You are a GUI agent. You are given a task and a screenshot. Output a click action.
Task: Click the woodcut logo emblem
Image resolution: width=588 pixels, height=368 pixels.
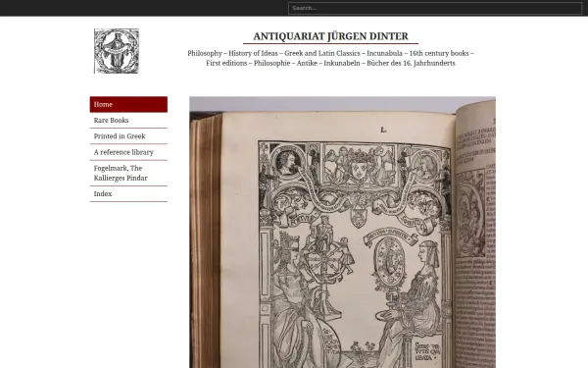117,51
